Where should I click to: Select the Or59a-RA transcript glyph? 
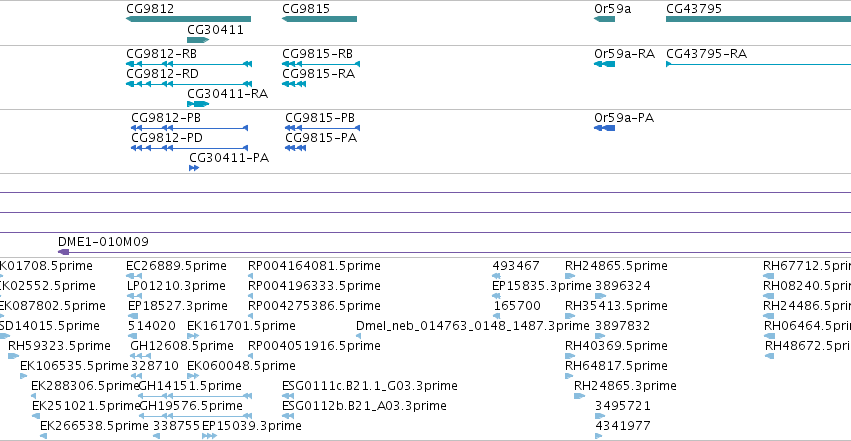[605, 64]
